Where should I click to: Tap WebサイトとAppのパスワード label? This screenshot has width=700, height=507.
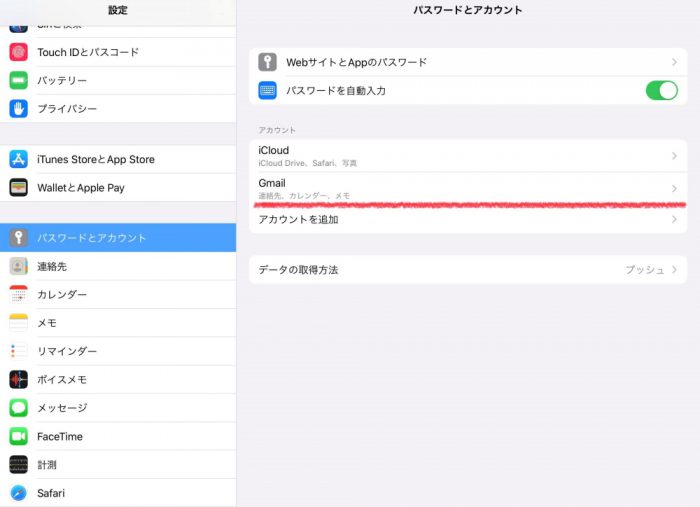(x=356, y=62)
